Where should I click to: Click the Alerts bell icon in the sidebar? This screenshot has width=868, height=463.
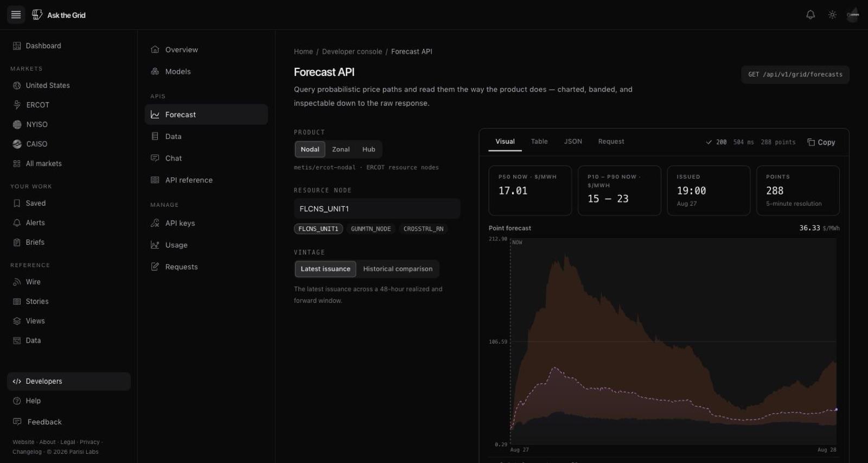17,223
